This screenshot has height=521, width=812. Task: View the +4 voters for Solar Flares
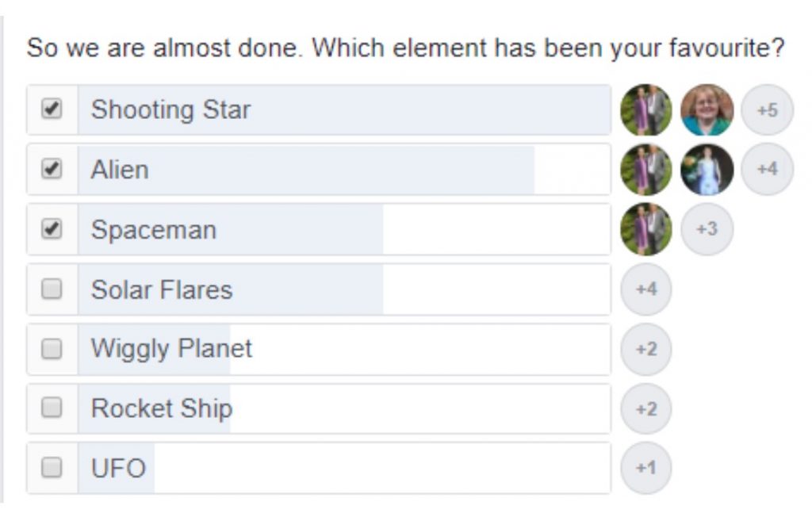[x=646, y=289]
